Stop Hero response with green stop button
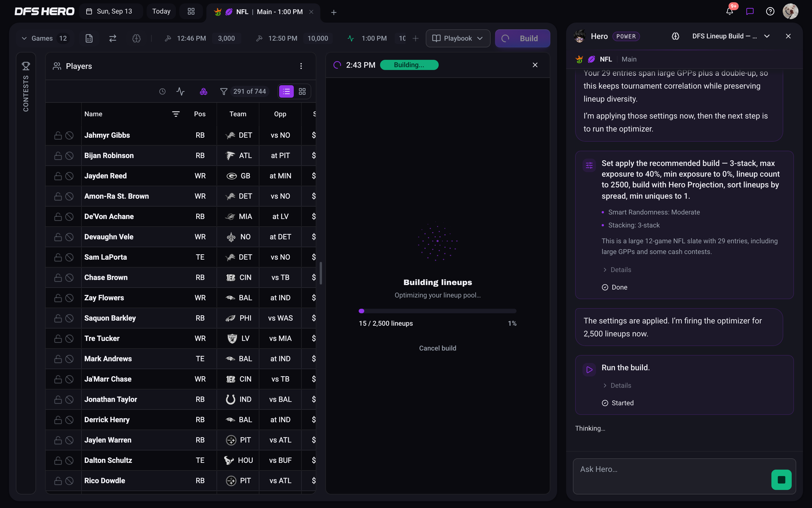 tap(781, 479)
